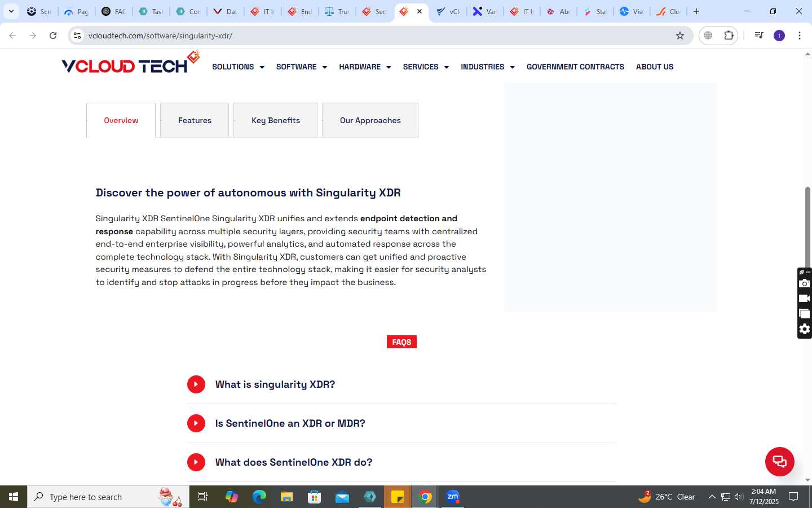Click the scrollbar down arrow
The height and width of the screenshot is (508, 812).
point(807,480)
